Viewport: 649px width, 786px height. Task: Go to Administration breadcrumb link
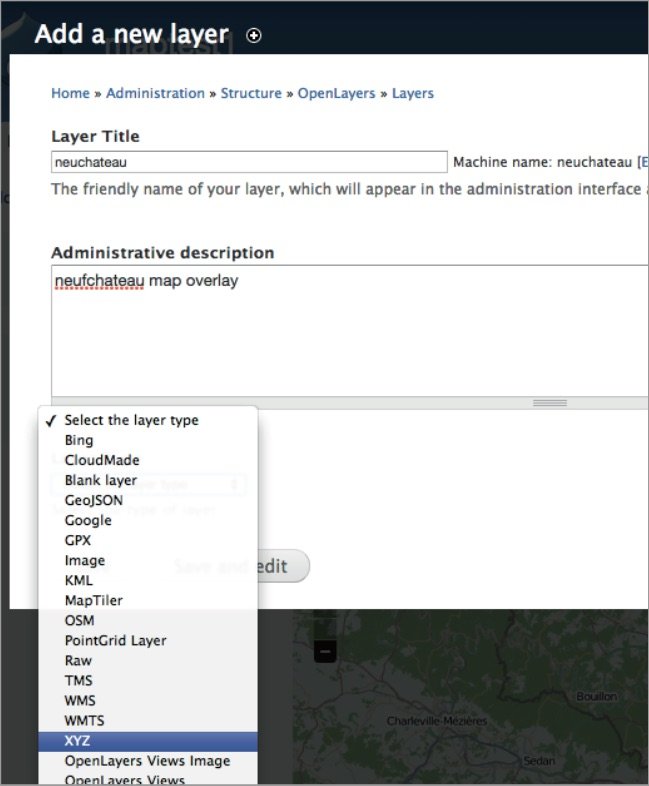(x=156, y=93)
